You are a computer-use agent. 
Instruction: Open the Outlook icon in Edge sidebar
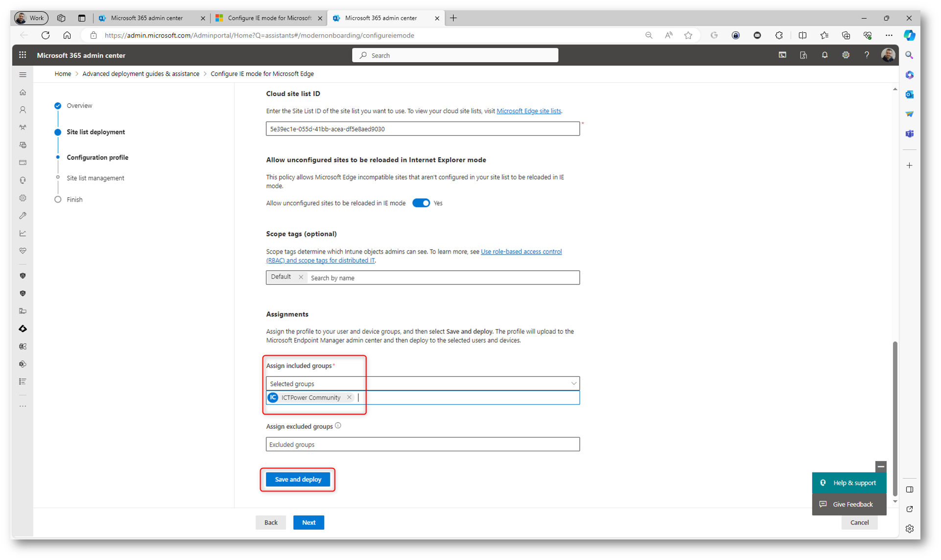tap(909, 94)
